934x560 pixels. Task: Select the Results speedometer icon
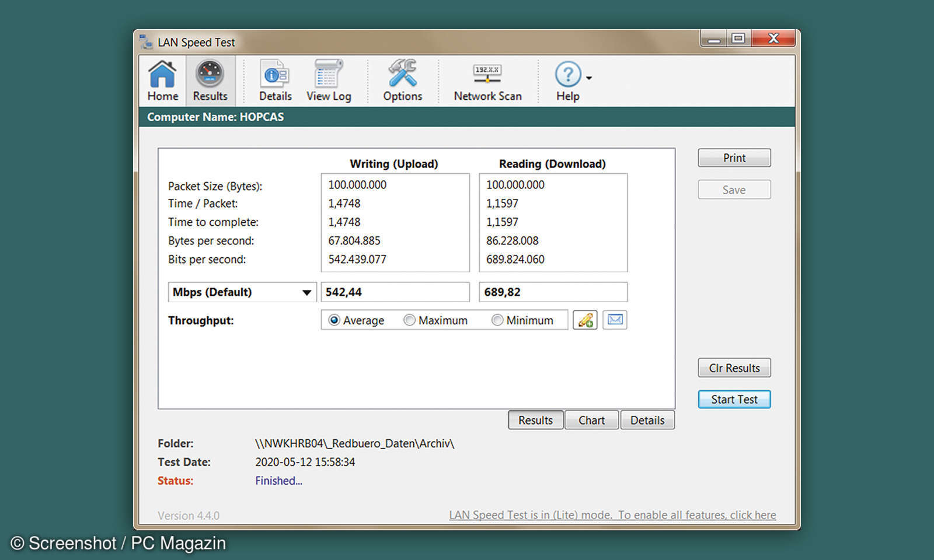point(210,80)
